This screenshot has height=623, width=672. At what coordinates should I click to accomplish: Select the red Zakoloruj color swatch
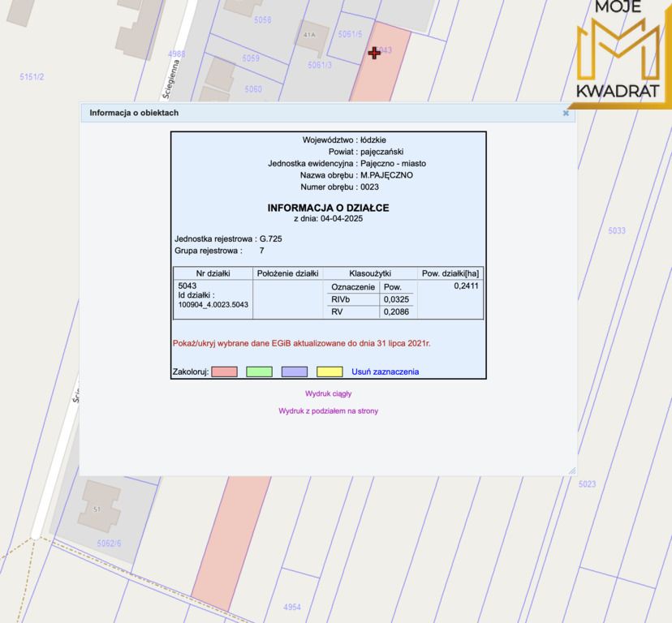click(x=224, y=372)
